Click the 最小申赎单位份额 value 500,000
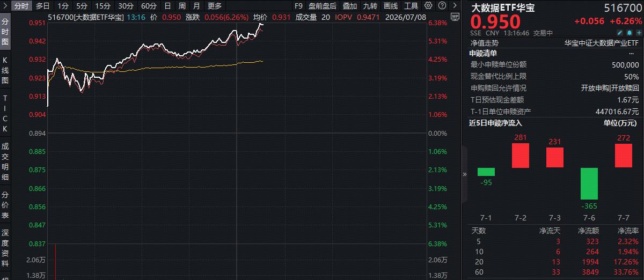644x280 pixels. 625,64
